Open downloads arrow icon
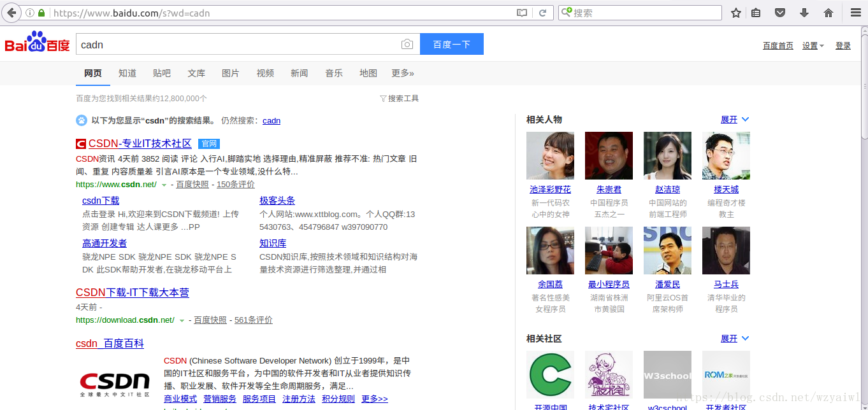This screenshot has width=868, height=410. tap(804, 13)
